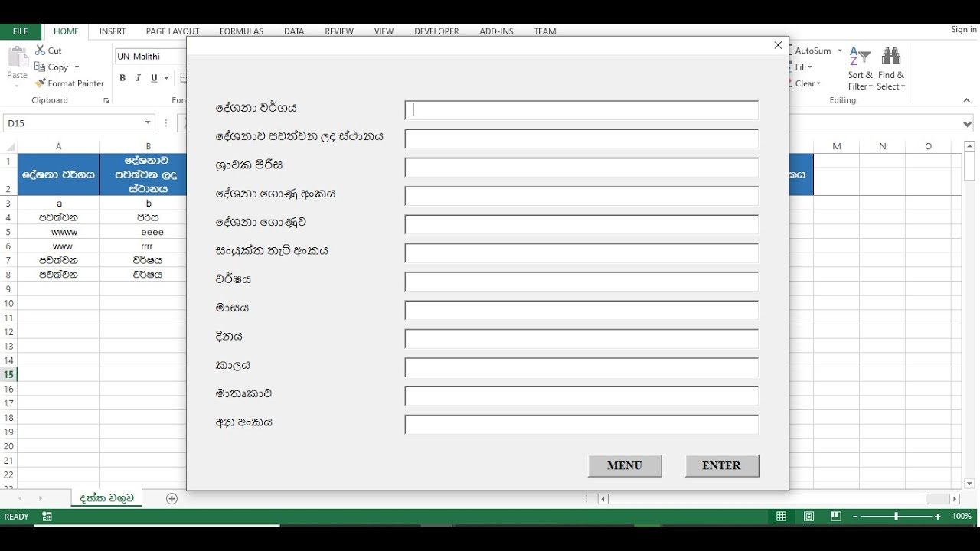The width and height of the screenshot is (980, 551).
Task: Click the Paste icon
Action: 17,57
